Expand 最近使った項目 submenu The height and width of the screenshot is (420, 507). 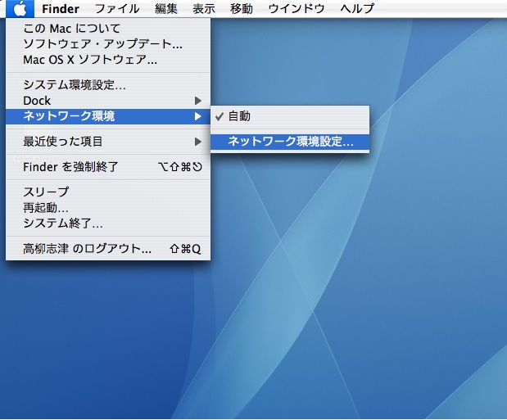click(x=108, y=142)
